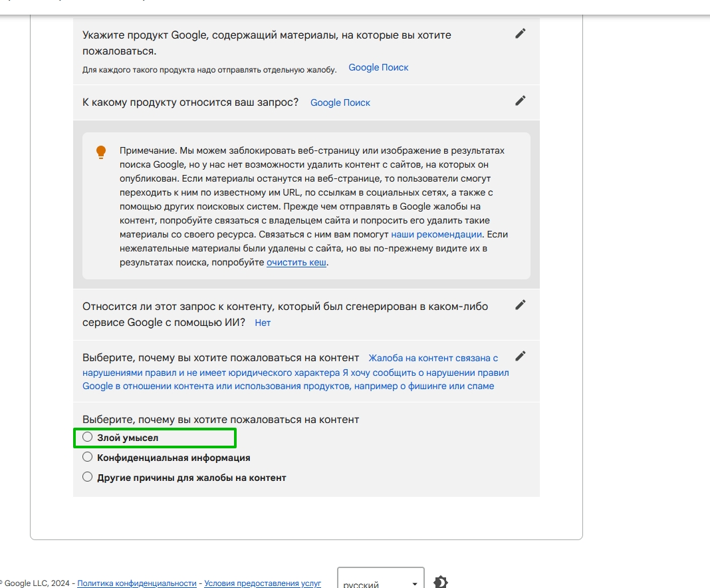
Task: Click 'Google Поиск' answer under 'Укажите продукт Google'
Action: [378, 68]
